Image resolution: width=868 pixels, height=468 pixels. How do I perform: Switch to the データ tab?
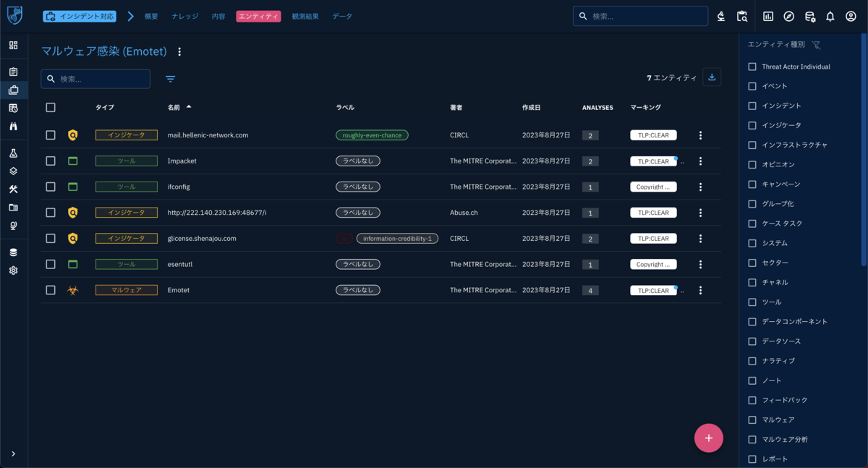point(342,16)
